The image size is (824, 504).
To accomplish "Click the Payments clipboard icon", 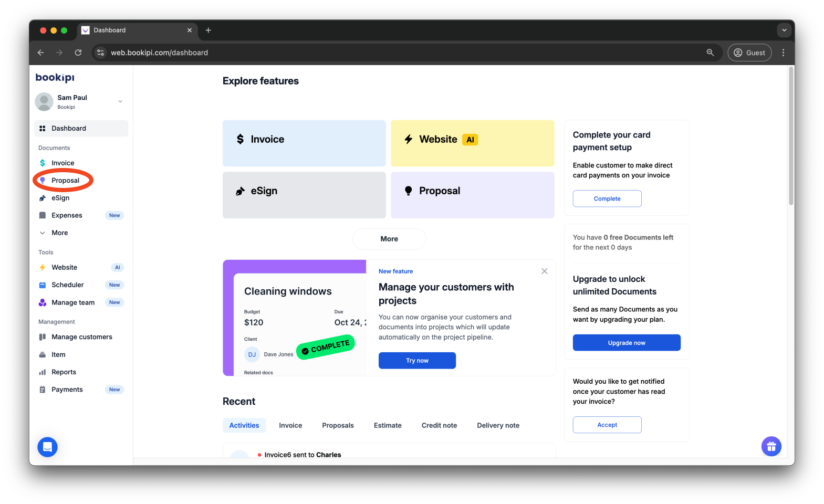I will (43, 390).
